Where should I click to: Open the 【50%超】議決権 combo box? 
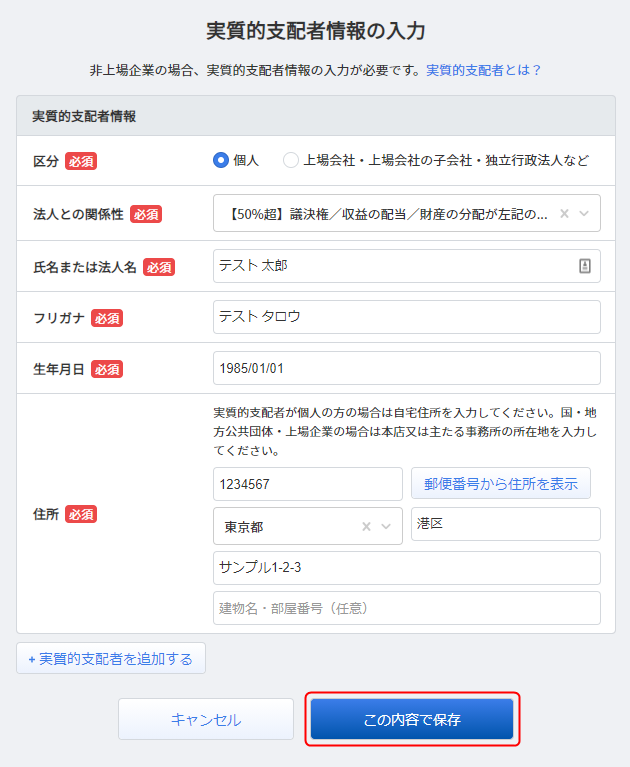pyautogui.click(x=406, y=213)
